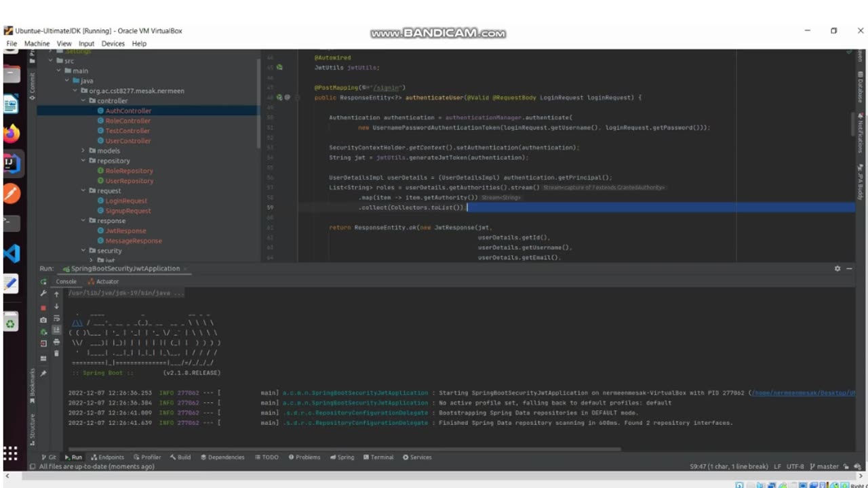Change line separator LF in status bar
Viewport: 868px width, 488px height.
(776, 466)
